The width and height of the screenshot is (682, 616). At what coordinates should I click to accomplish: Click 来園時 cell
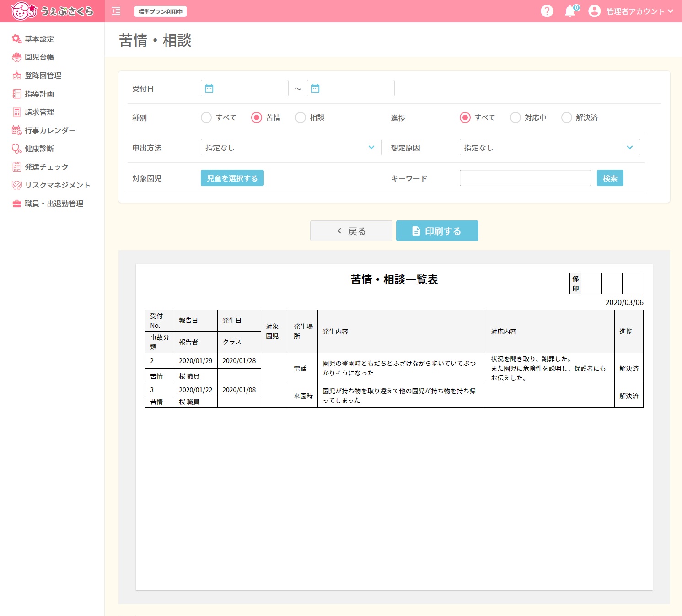pyautogui.click(x=303, y=396)
